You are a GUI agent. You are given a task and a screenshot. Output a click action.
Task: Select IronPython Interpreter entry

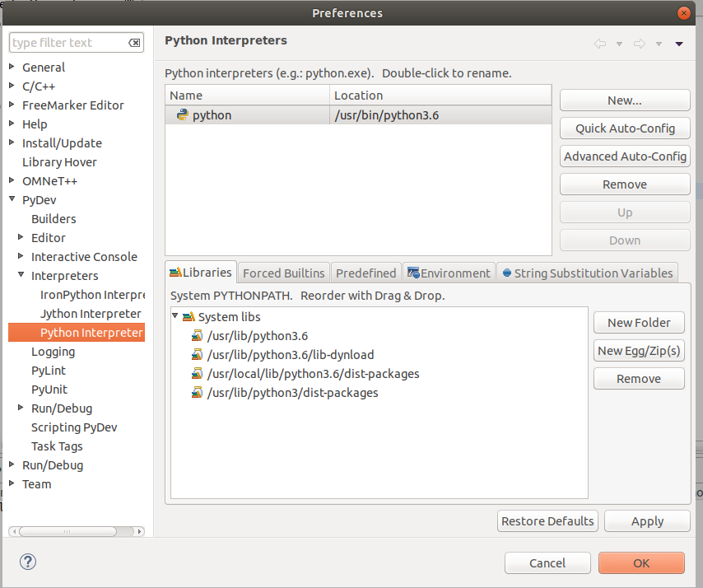[x=93, y=294]
